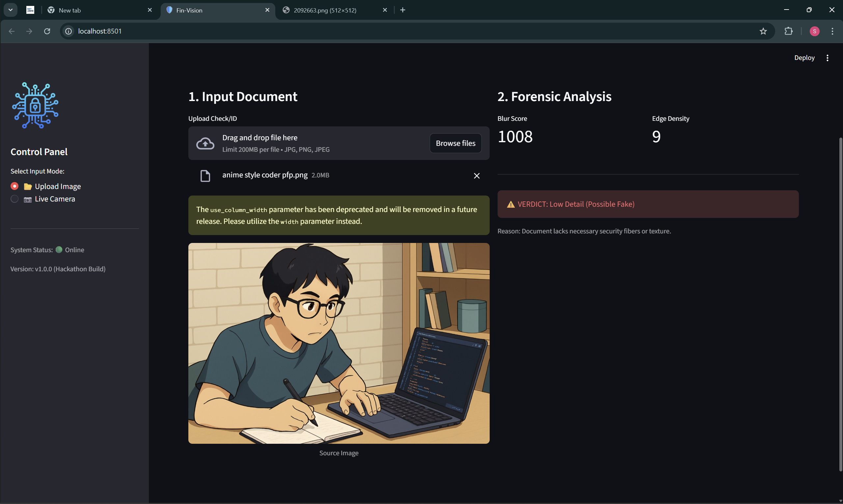The width and height of the screenshot is (843, 504).
Task: Reload the localhost page
Action: coord(47,31)
